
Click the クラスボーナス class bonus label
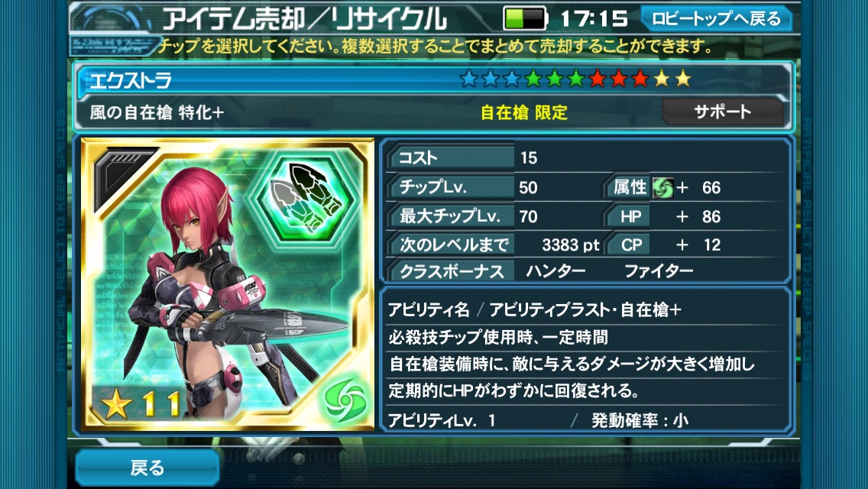pos(450,271)
